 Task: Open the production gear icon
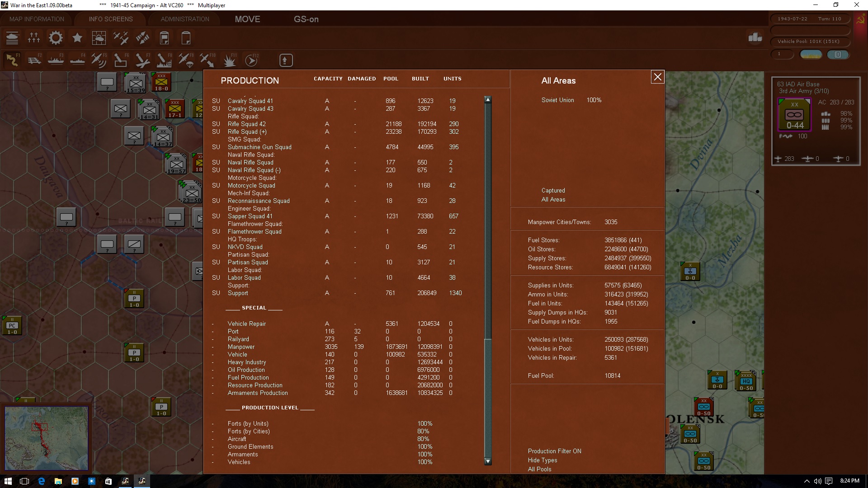(x=56, y=38)
